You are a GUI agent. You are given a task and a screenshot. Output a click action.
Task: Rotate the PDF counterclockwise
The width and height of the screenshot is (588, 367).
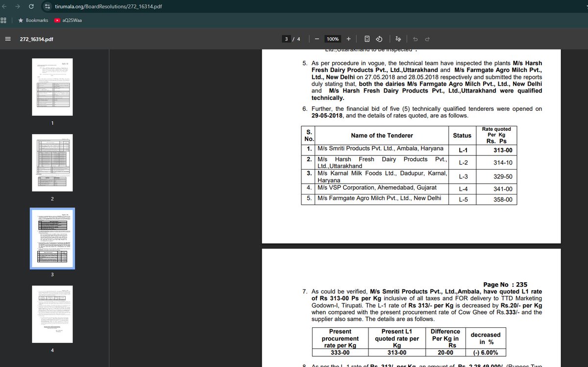(379, 39)
